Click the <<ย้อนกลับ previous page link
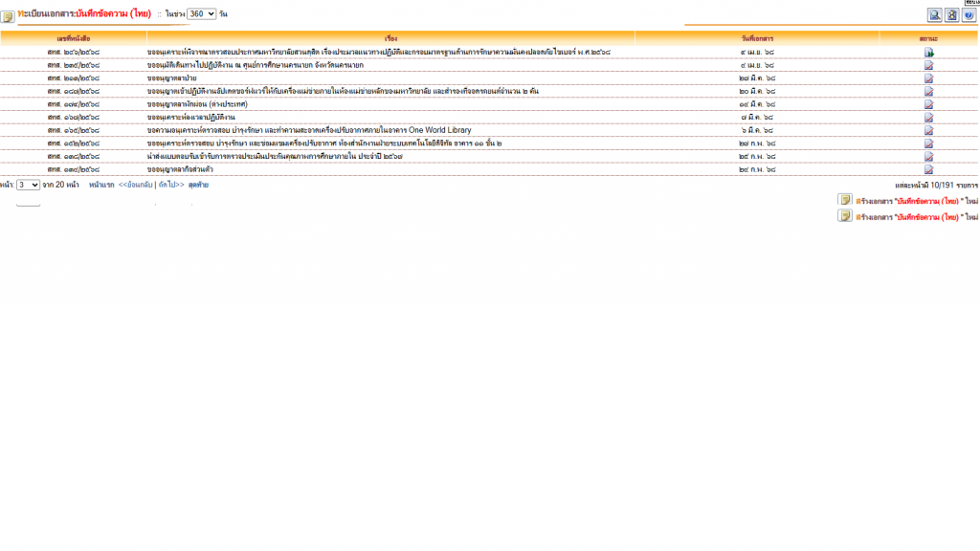Viewport: 980px width, 551px height. 135,185
